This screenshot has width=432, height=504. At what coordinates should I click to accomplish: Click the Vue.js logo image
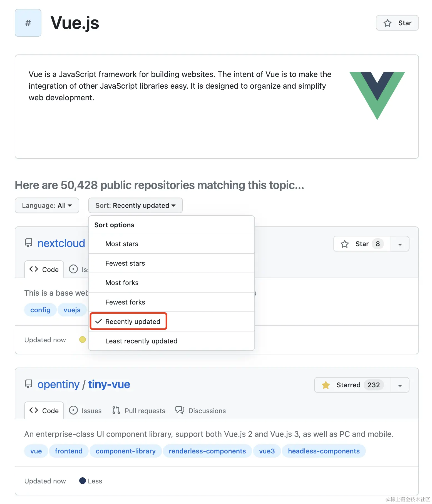pos(377,96)
